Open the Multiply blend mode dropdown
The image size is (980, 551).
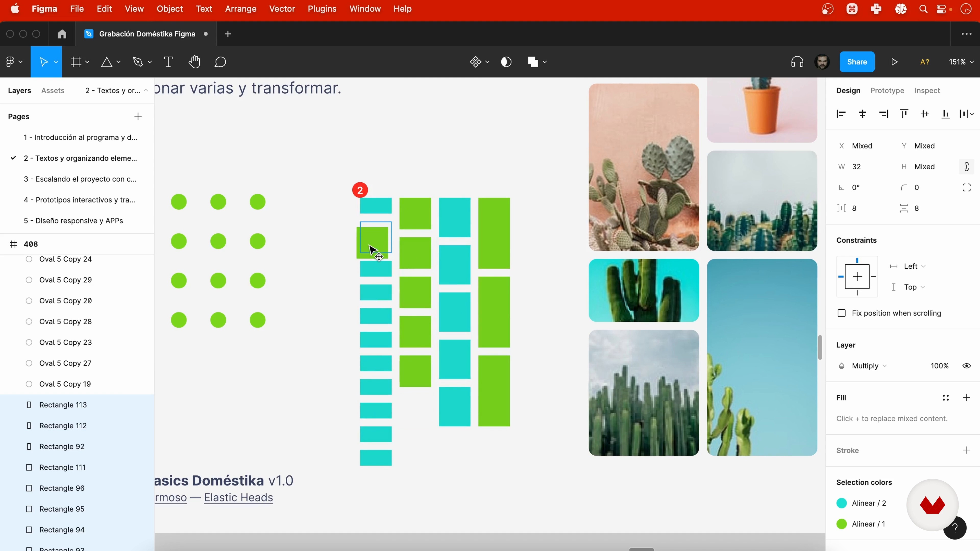tap(869, 366)
